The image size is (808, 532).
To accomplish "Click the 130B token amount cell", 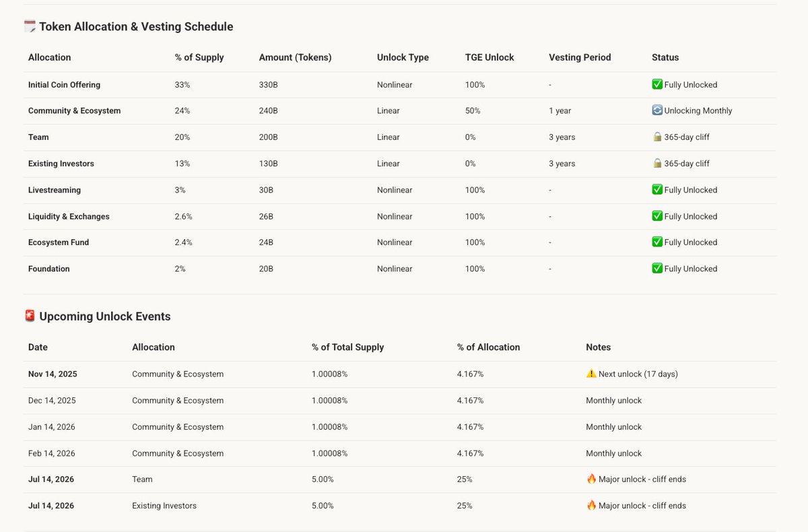I will click(x=268, y=164).
